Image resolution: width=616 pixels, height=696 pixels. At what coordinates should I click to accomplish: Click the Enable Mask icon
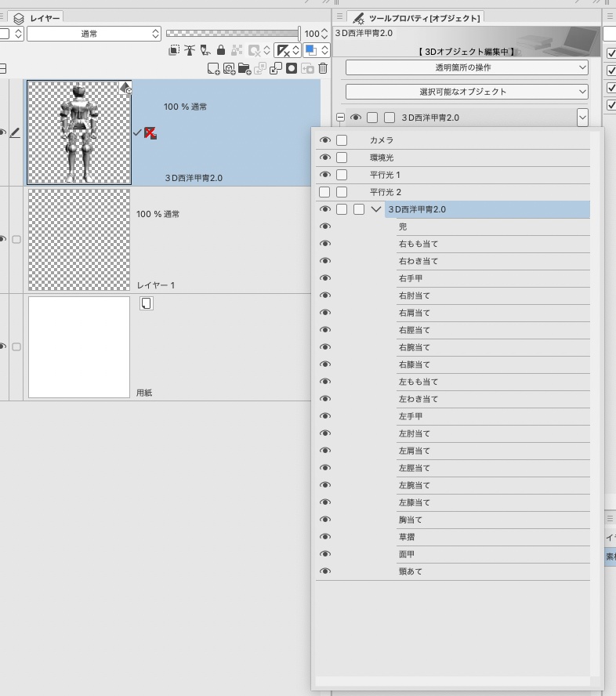[x=254, y=51]
